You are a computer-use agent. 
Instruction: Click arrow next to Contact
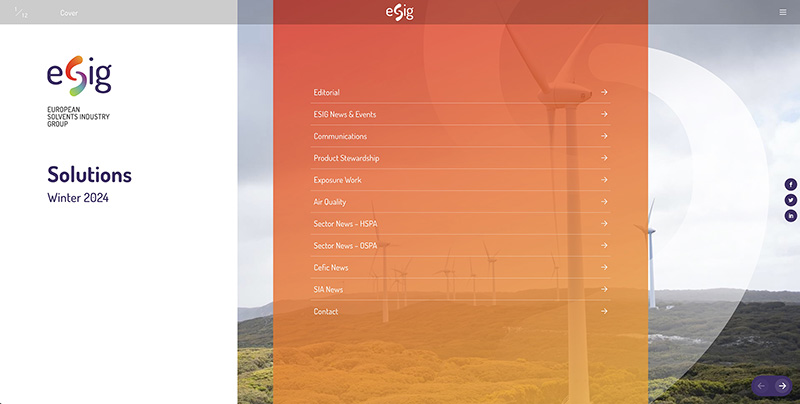(x=604, y=311)
